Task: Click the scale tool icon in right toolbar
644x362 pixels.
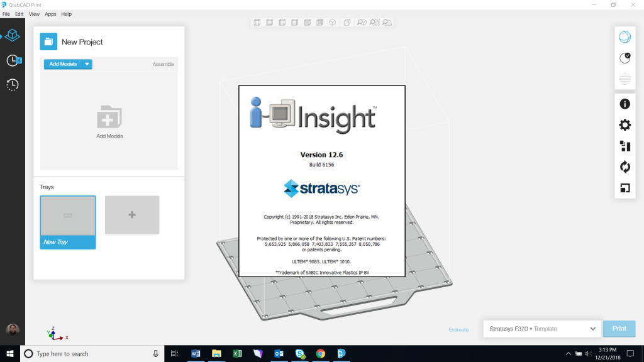Action: coord(625,188)
